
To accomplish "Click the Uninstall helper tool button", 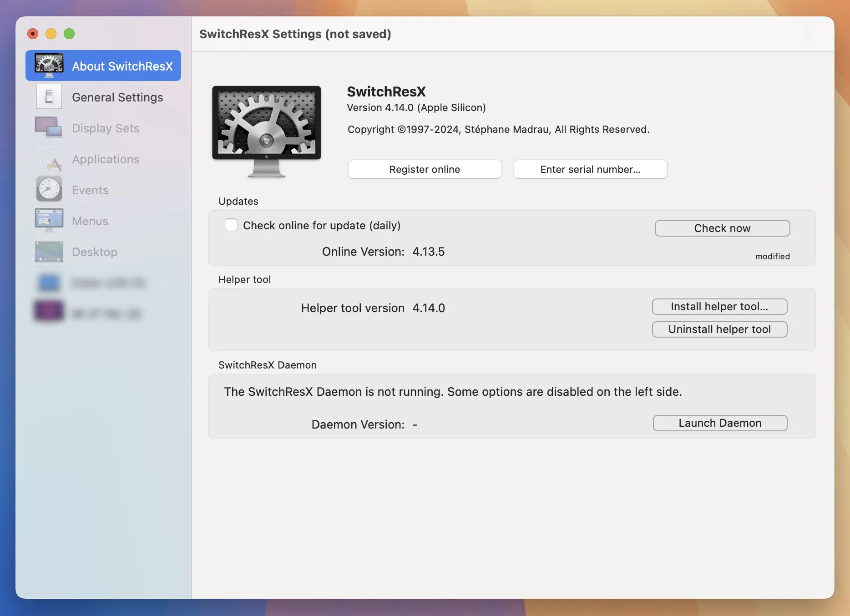I will [719, 329].
